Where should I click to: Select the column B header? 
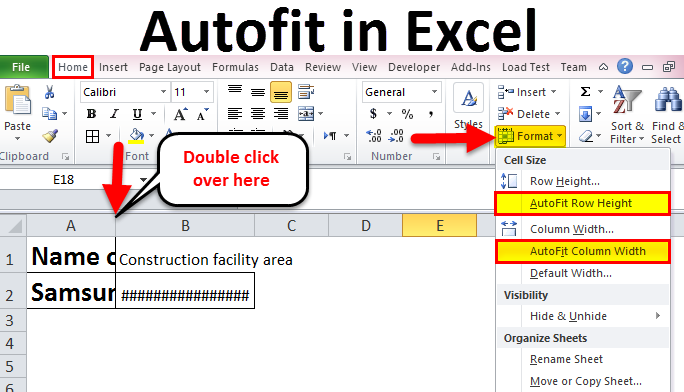coord(185,226)
